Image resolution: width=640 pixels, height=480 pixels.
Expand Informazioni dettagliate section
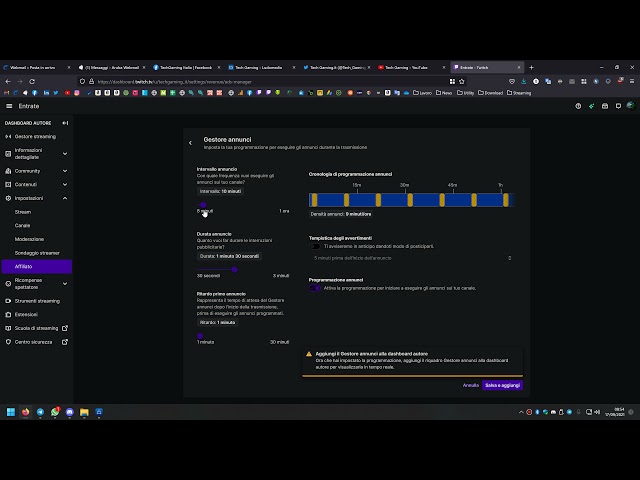point(65,154)
